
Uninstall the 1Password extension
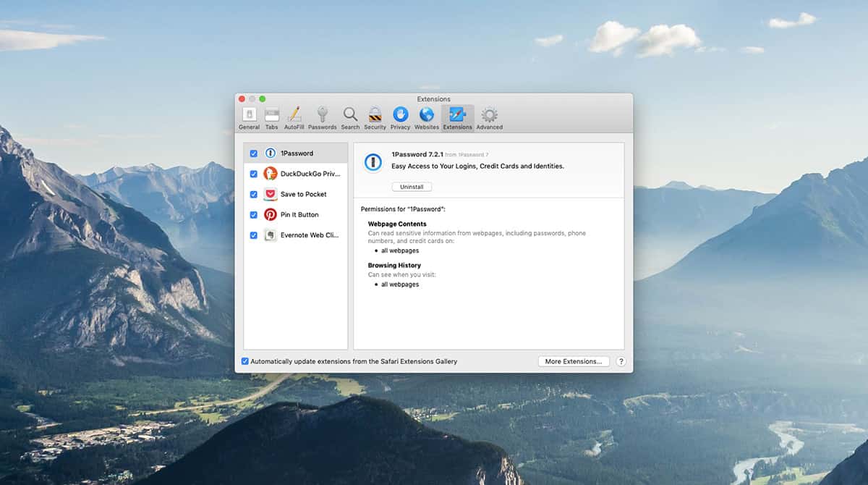[412, 187]
